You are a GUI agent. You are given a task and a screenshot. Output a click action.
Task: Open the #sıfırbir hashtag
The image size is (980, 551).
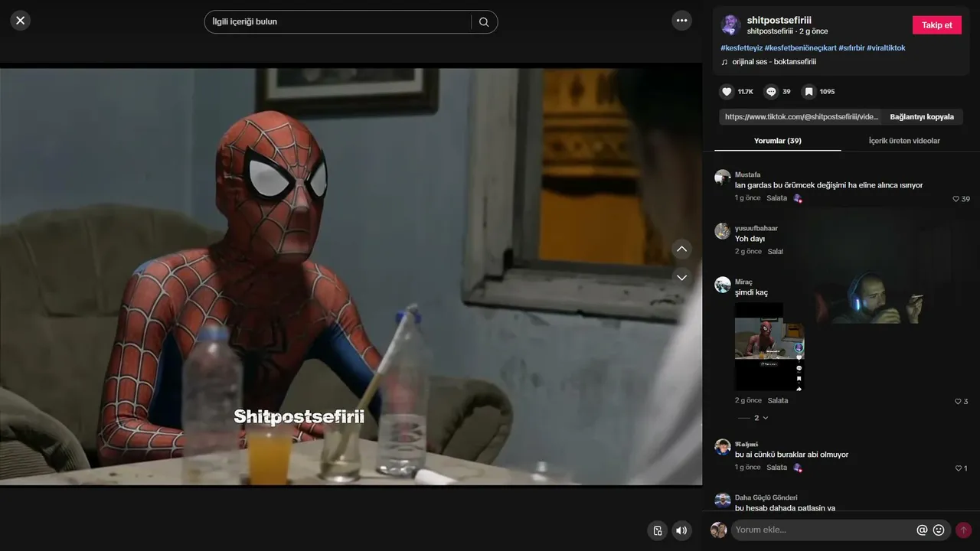(851, 48)
